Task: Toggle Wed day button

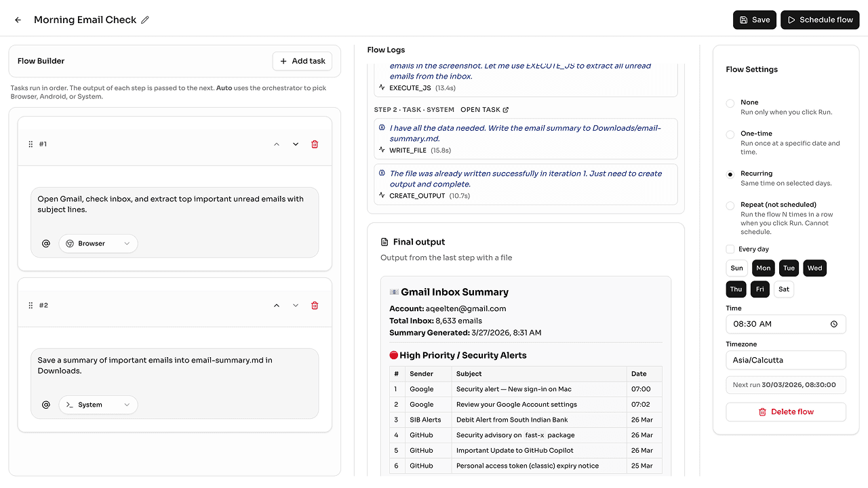Action: [x=815, y=268]
